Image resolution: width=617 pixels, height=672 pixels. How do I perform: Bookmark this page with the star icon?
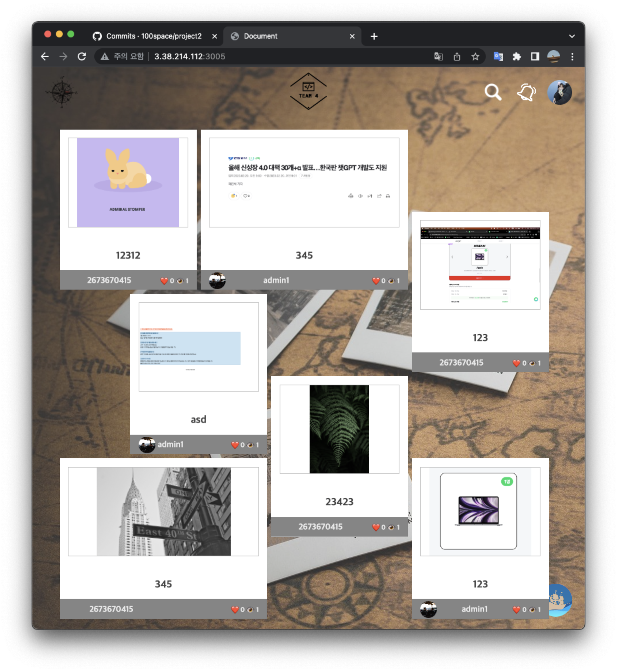tap(475, 56)
